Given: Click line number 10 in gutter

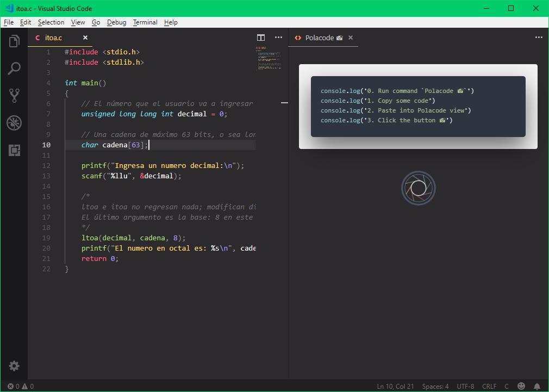Looking at the screenshot, I should click(x=46, y=145).
